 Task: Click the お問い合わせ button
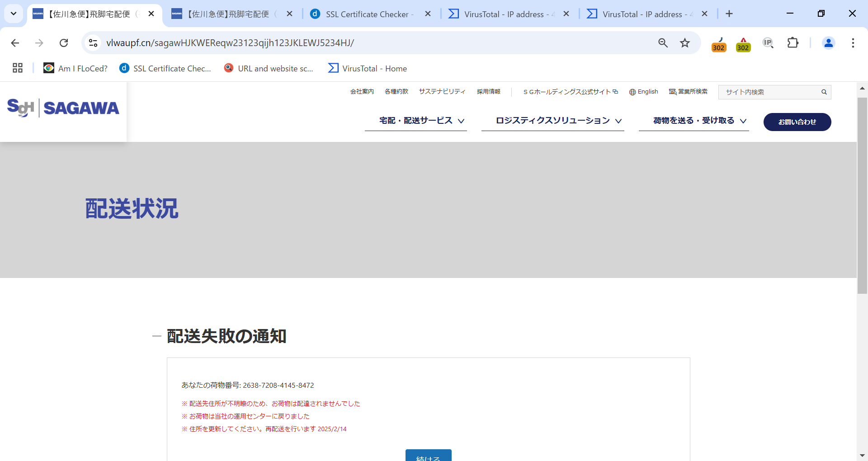tap(797, 122)
